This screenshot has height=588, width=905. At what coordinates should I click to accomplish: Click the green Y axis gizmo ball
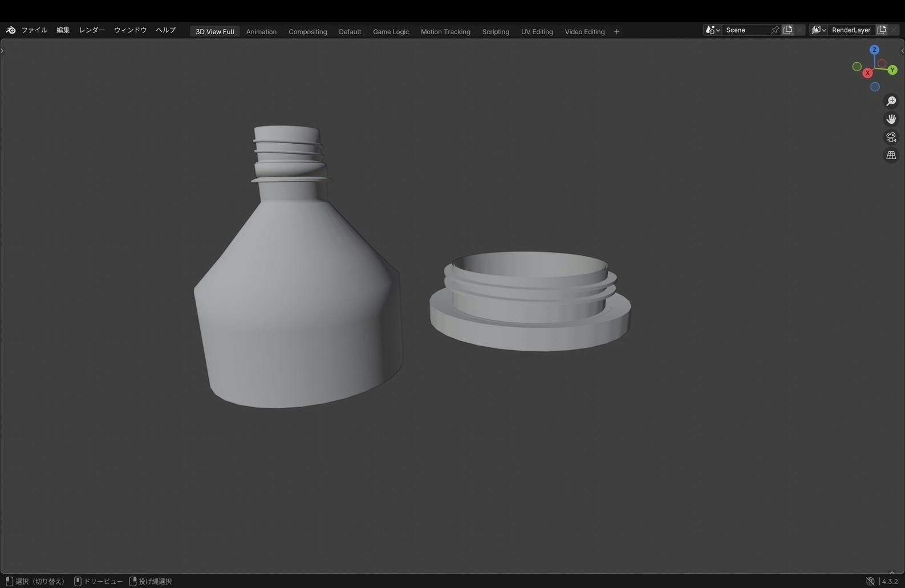pyautogui.click(x=892, y=70)
